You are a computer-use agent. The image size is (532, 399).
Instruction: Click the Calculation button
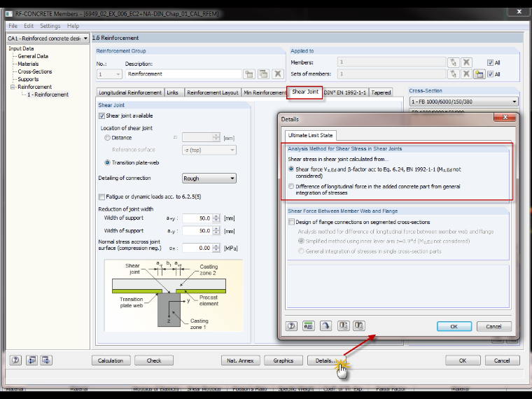[111, 360]
